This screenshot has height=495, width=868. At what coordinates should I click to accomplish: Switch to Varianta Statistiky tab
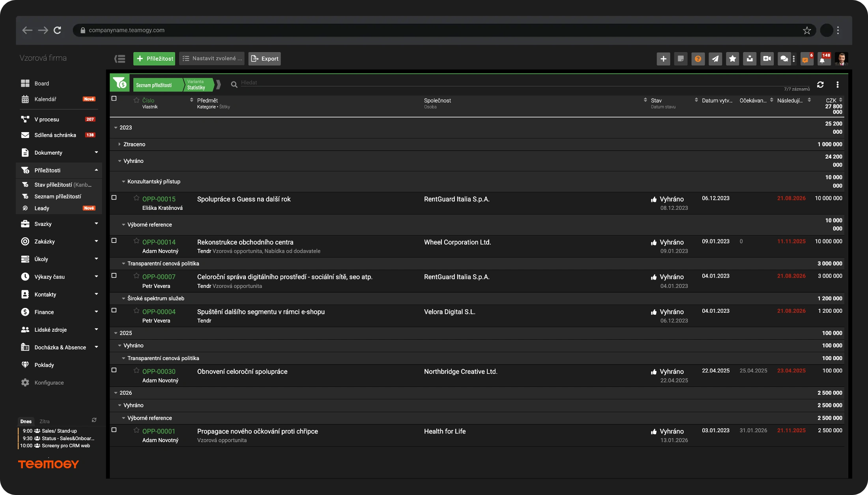click(198, 85)
